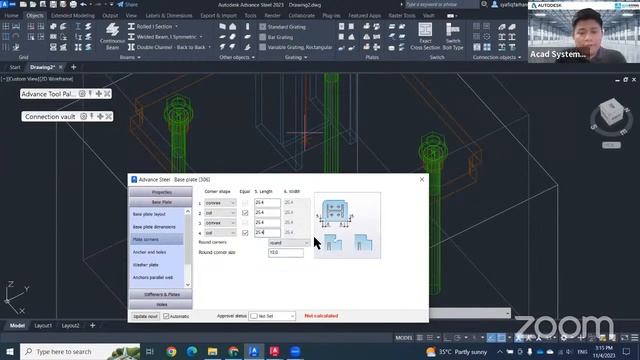
Task: Click the Undo arrow in the quick access toolbar
Action: click(x=84, y=4)
